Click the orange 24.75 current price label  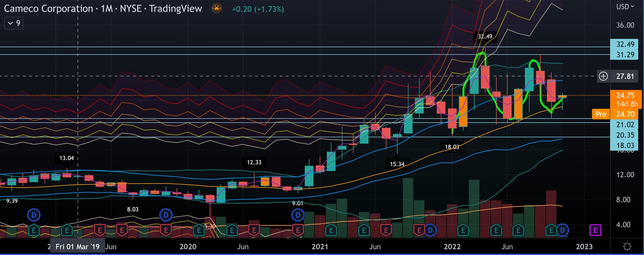pyautogui.click(x=625, y=95)
